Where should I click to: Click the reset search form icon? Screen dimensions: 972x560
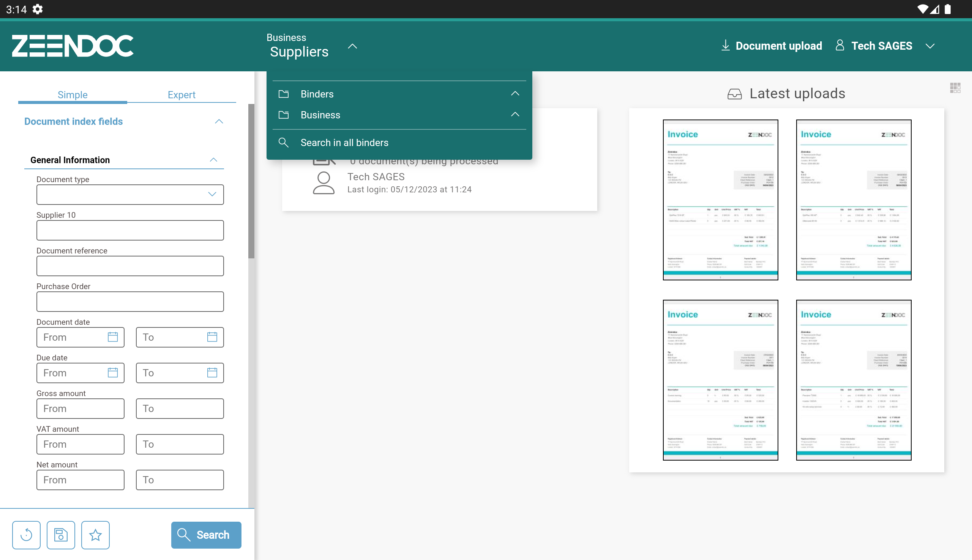coord(26,535)
